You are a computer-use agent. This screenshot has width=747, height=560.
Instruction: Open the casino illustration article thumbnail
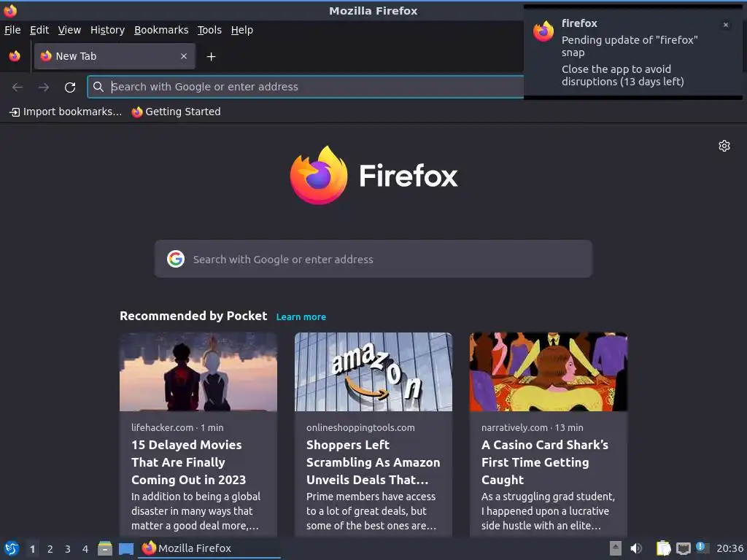coord(549,371)
